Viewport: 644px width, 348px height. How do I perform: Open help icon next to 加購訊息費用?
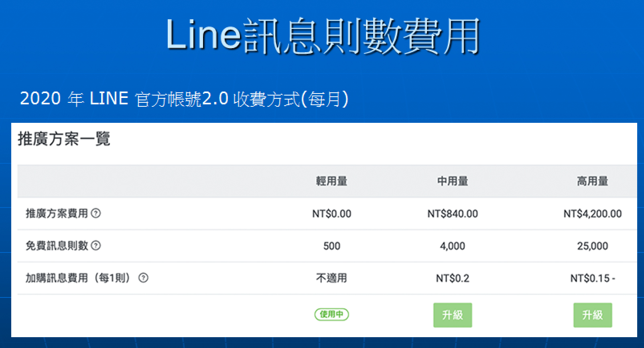coord(143,278)
